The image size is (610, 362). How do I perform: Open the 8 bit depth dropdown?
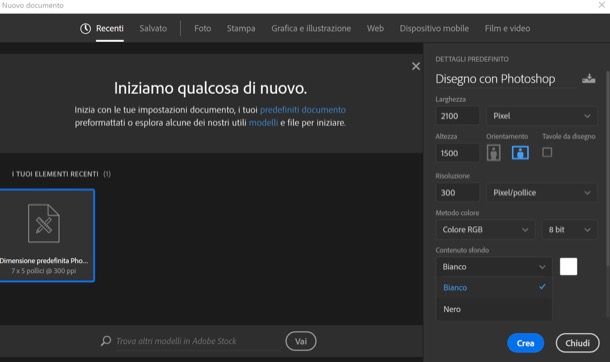(569, 229)
